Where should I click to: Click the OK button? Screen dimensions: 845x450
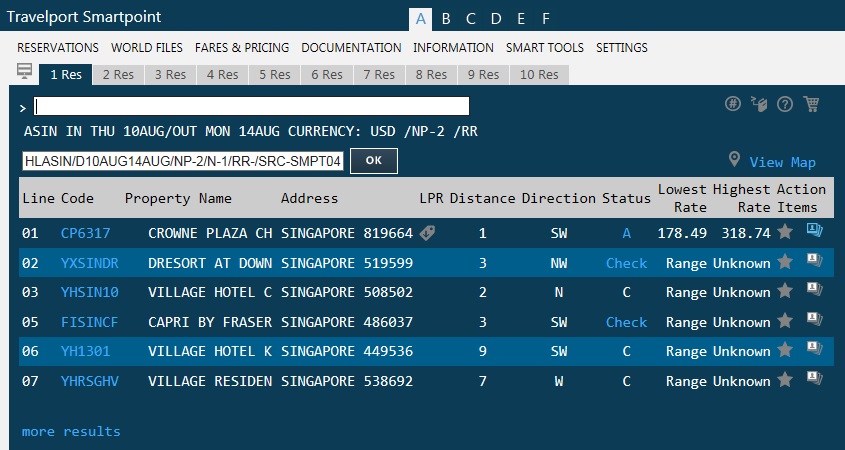[374, 161]
